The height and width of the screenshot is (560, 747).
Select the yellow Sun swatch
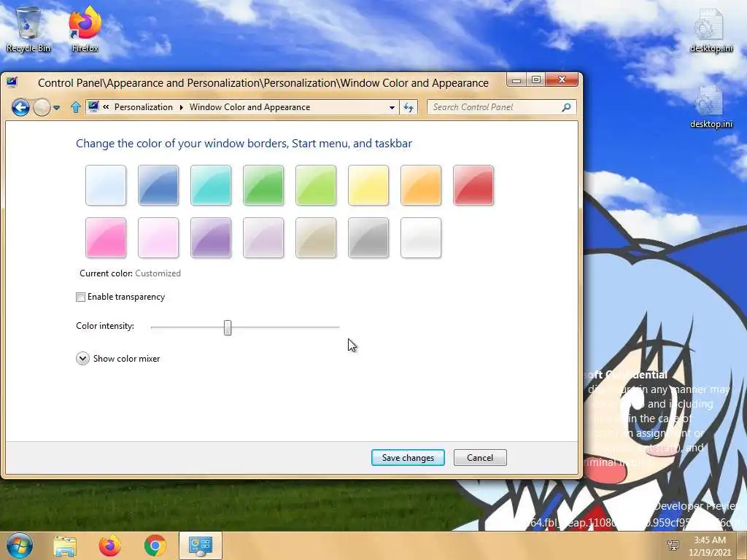[x=368, y=185]
